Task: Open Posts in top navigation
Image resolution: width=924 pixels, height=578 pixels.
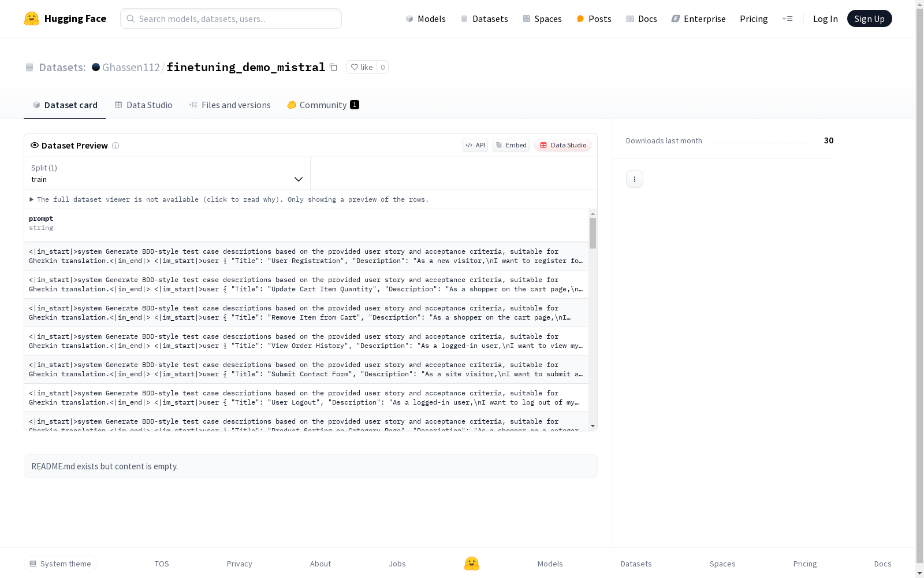Action: (594, 18)
